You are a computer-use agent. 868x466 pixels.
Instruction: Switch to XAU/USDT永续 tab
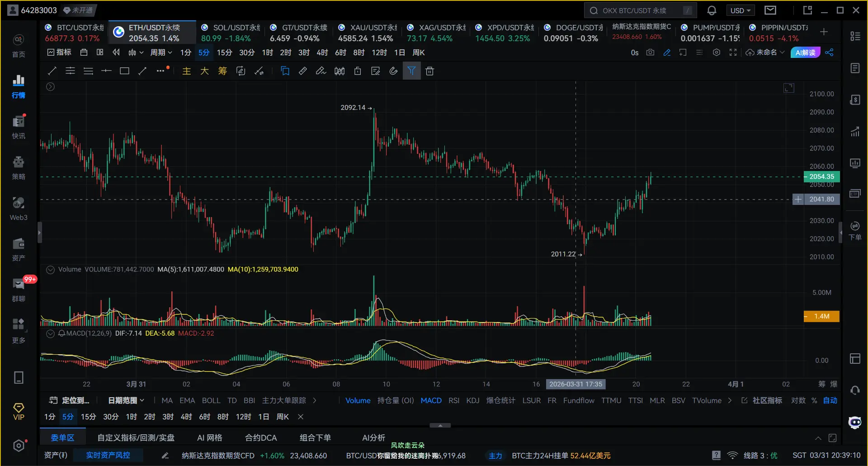click(368, 33)
